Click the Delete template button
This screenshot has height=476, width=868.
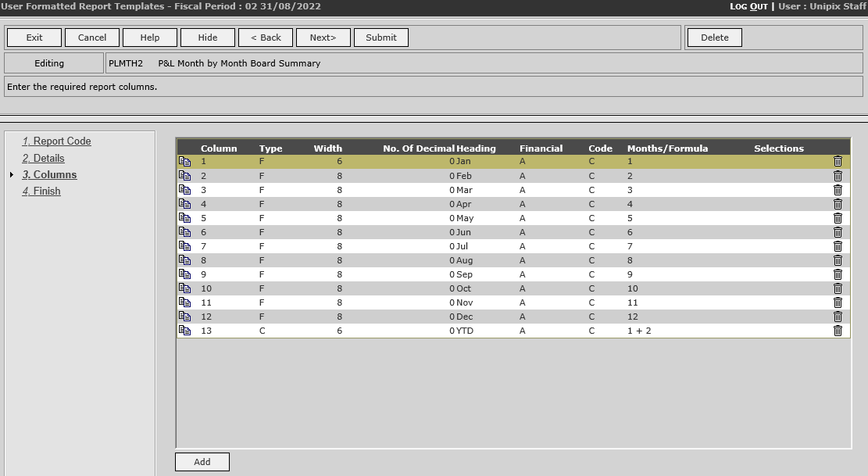click(714, 38)
